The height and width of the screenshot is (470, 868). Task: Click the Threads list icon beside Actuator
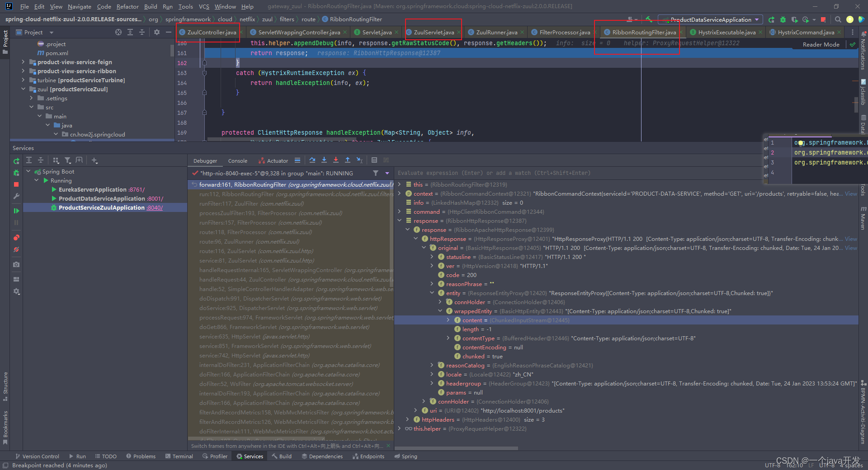pyautogui.click(x=297, y=160)
